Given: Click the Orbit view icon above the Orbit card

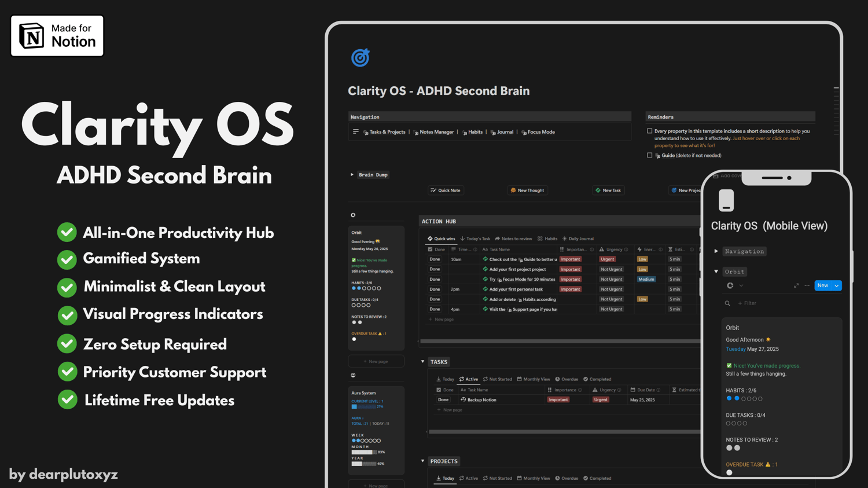Looking at the screenshot, I should (x=353, y=215).
